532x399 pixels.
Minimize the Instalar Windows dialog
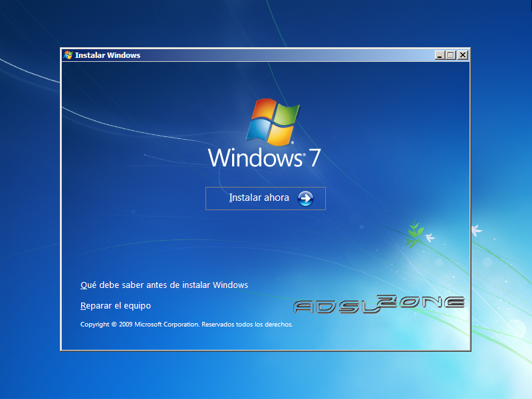440,55
